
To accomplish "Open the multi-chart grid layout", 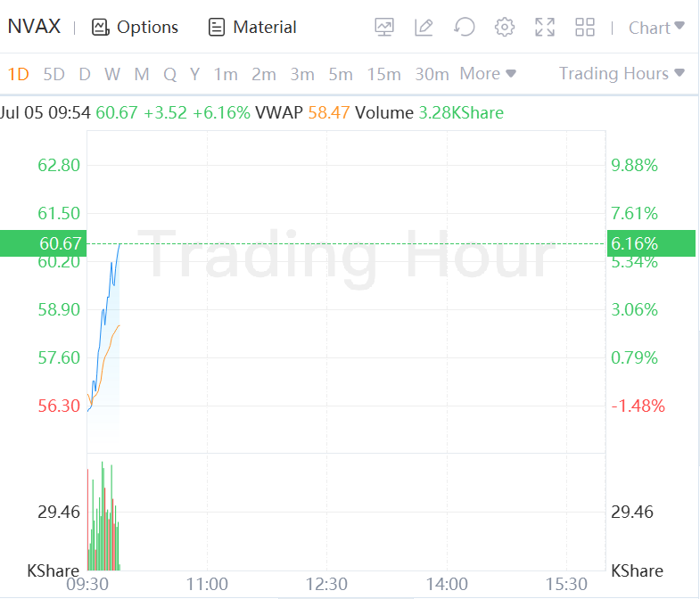I will (585, 28).
